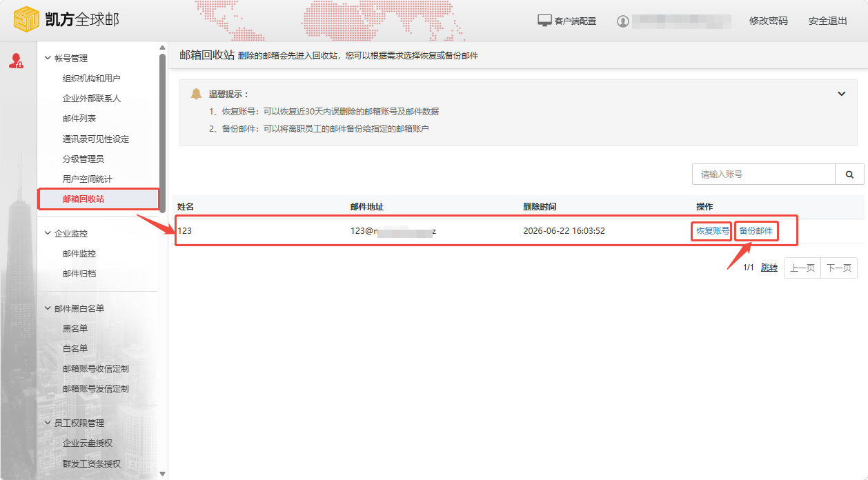The image size is (868, 480).
Task: Select the red admin user icon in left strip
Action: click(16, 61)
